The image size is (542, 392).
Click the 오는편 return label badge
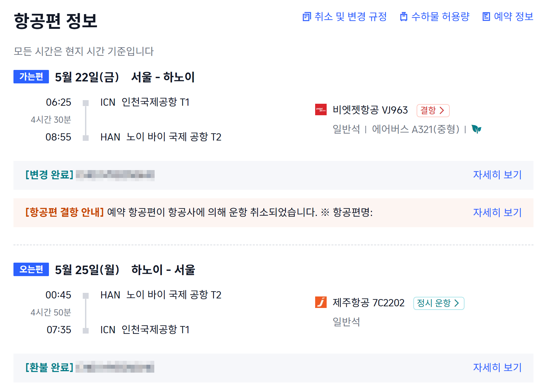tap(31, 269)
